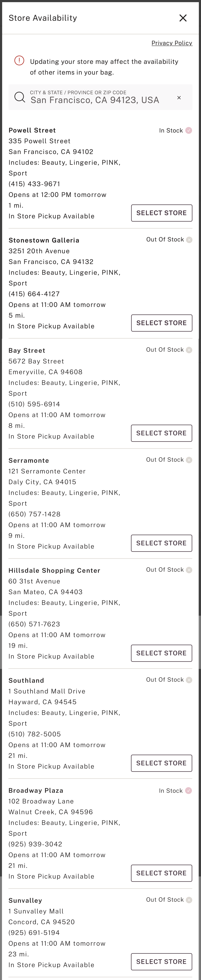Click the Out Of Stock icon for Stonestown Galleria

(189, 240)
